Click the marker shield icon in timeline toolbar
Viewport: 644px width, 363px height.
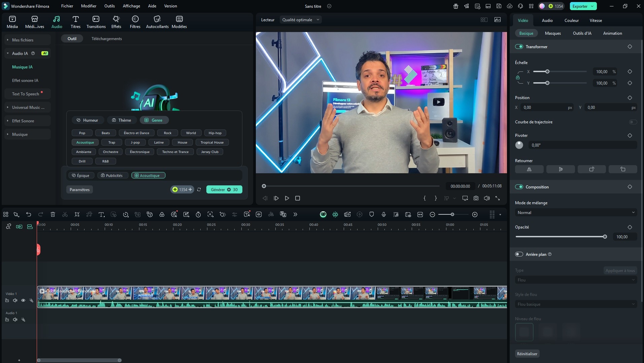click(x=372, y=214)
